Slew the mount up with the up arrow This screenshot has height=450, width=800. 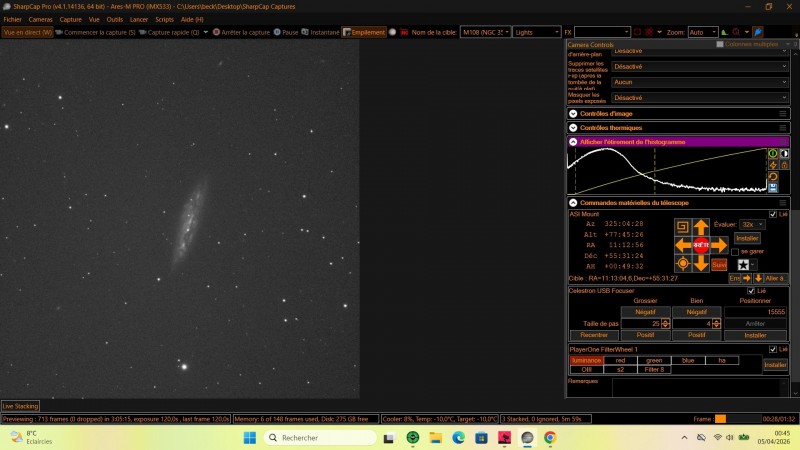pyautogui.click(x=701, y=227)
